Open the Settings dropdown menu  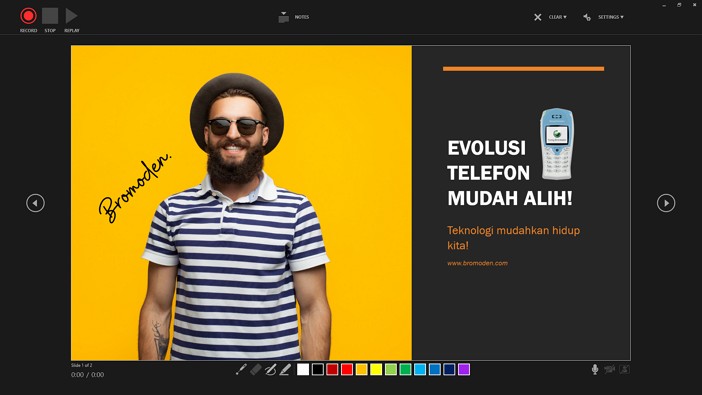[604, 17]
